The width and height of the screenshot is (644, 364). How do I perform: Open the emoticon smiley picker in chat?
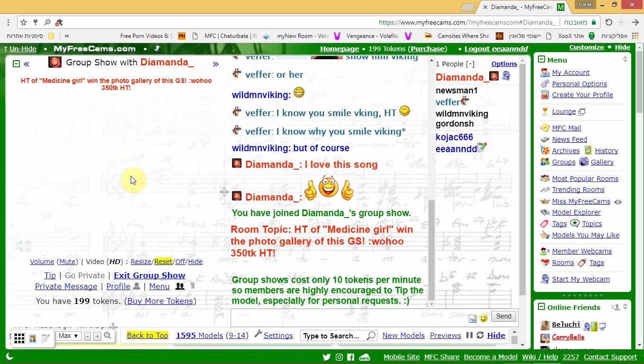pos(483,318)
